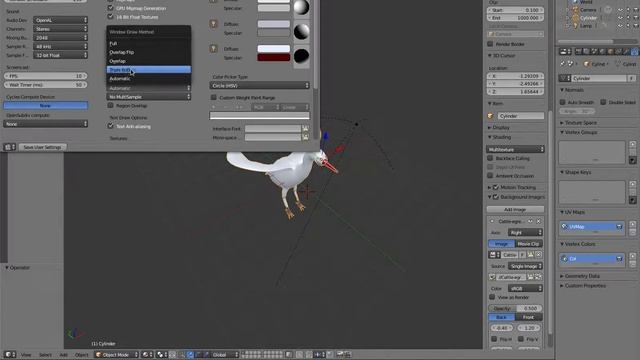Open Sample Format 32-bit Float dropdown

[60, 55]
